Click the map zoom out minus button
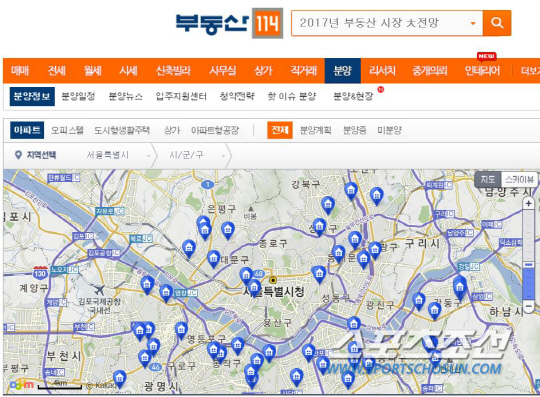 pos(528,305)
